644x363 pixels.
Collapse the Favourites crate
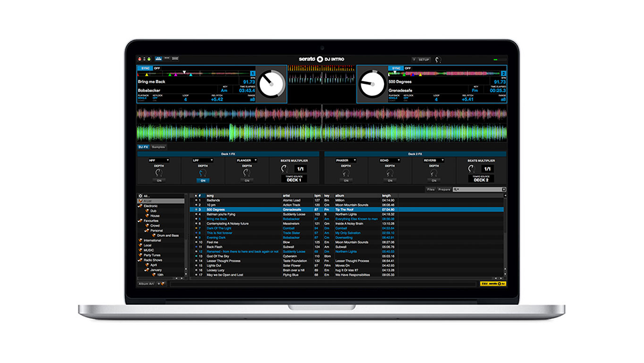(x=140, y=221)
